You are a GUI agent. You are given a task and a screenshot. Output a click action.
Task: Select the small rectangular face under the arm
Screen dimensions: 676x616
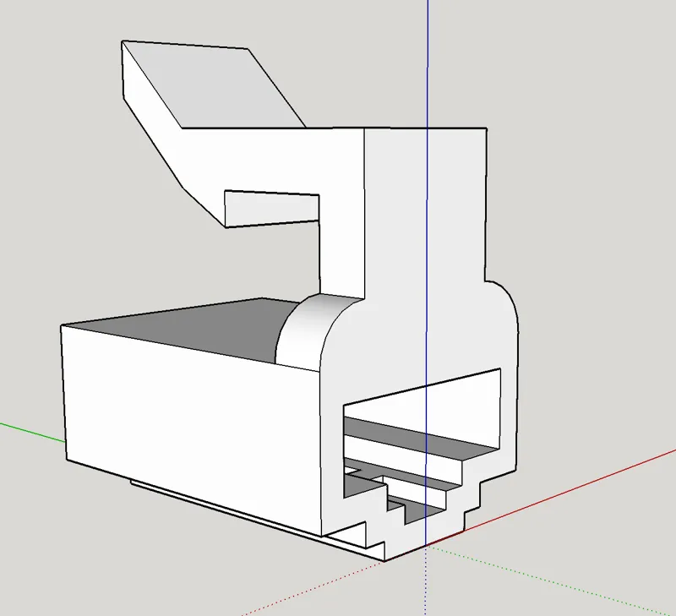pos(272,209)
